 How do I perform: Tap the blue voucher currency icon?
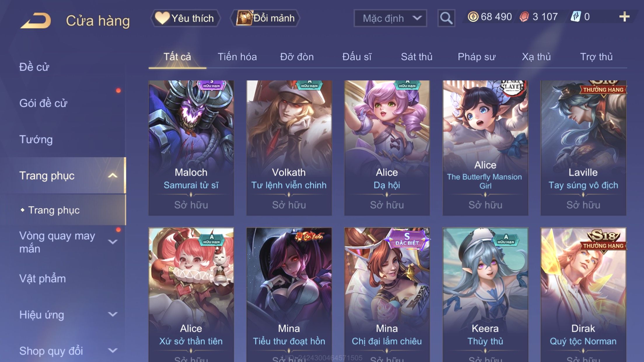(x=576, y=17)
